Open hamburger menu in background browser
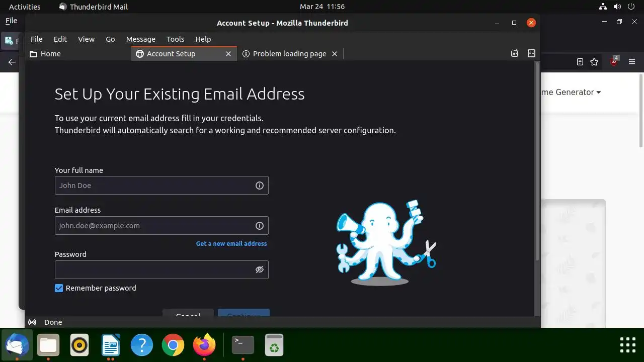Screen dimensions: 644x362 (x=632, y=62)
